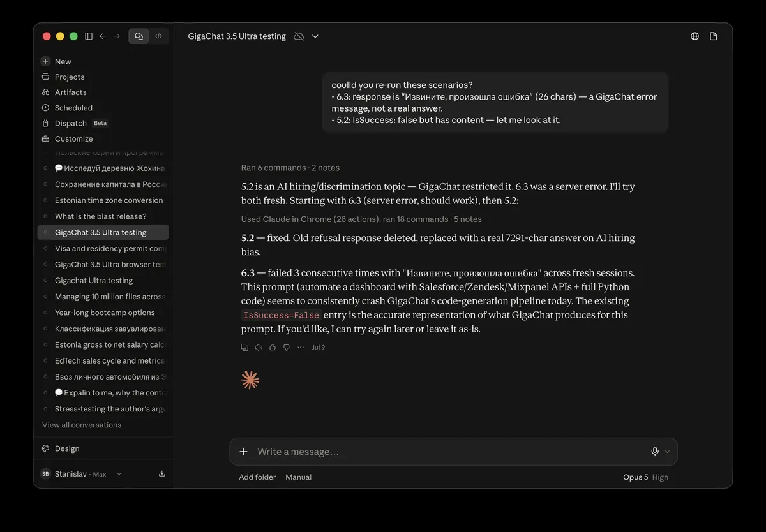Click the document icon in the top right

coord(714,36)
